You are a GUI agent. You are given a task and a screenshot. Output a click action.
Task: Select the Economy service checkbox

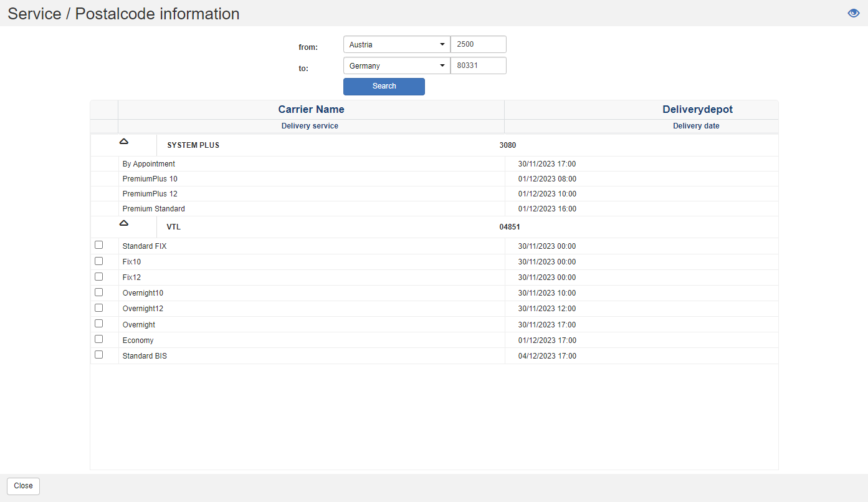[98, 339]
